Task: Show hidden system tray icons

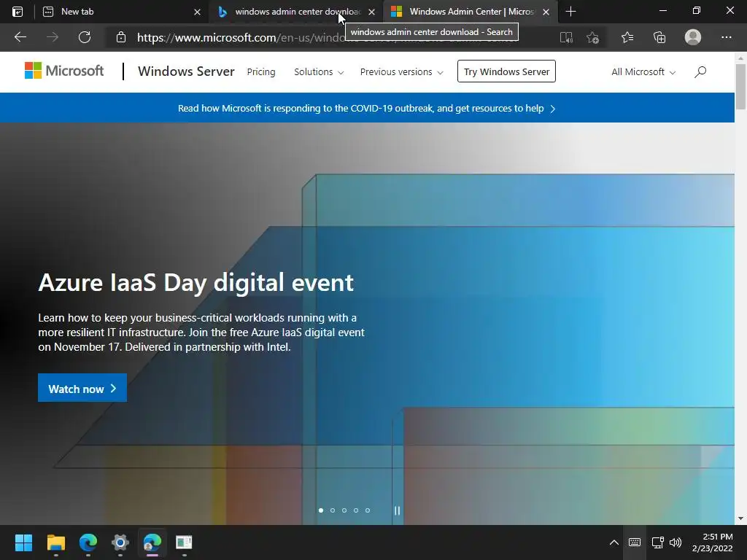Action: pos(614,542)
